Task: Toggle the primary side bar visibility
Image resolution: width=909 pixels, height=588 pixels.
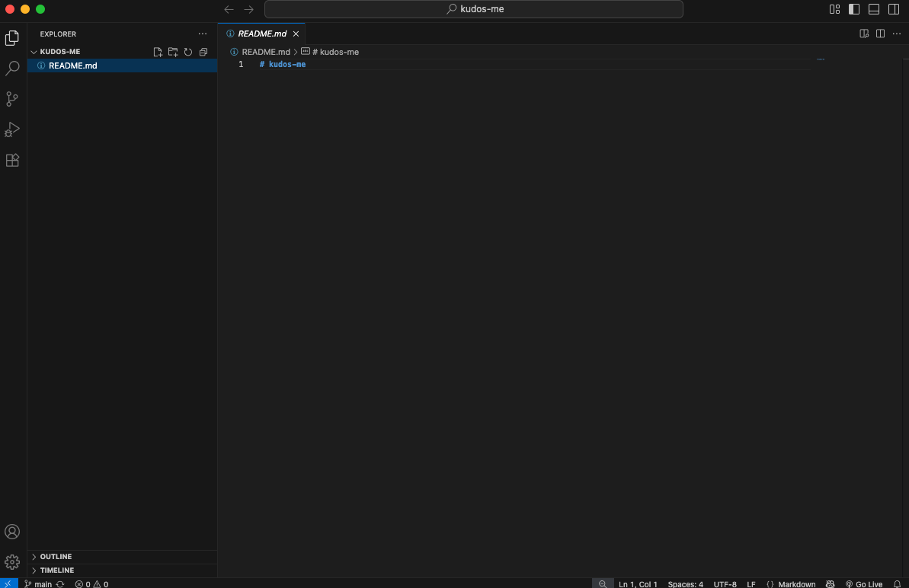Action: pyautogui.click(x=854, y=9)
